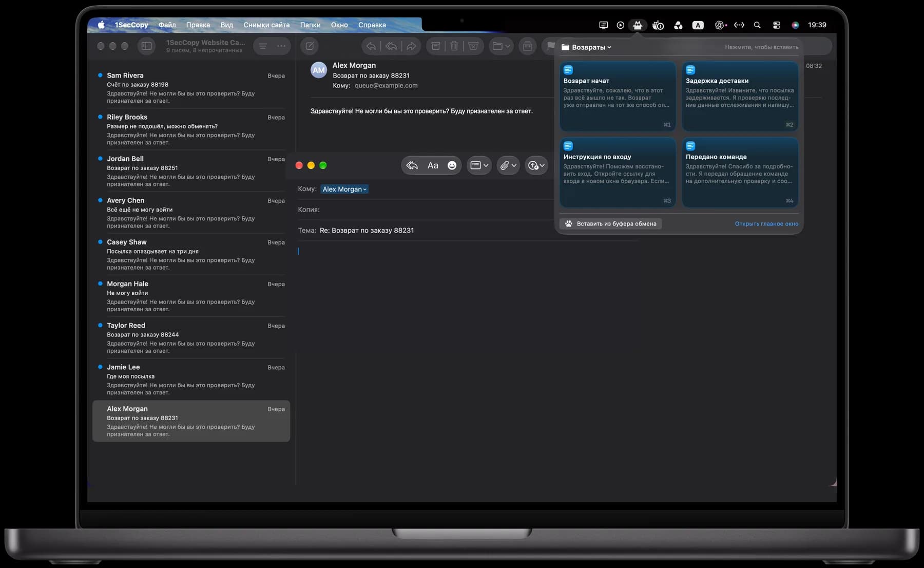This screenshot has width=924, height=568.
Task: Open the Справка menu
Action: pyautogui.click(x=372, y=25)
